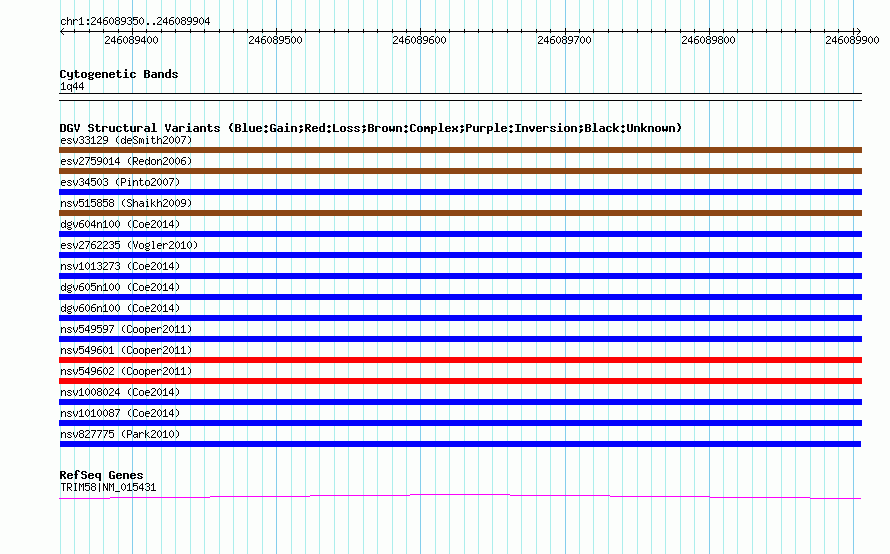
Task: Click the esv2759014 (Redon2006) label
Action: 126,161
